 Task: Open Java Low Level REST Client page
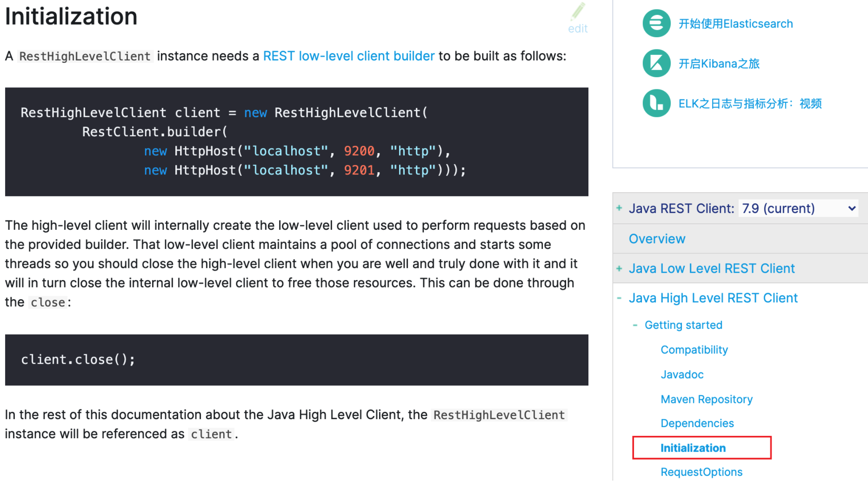click(x=712, y=268)
